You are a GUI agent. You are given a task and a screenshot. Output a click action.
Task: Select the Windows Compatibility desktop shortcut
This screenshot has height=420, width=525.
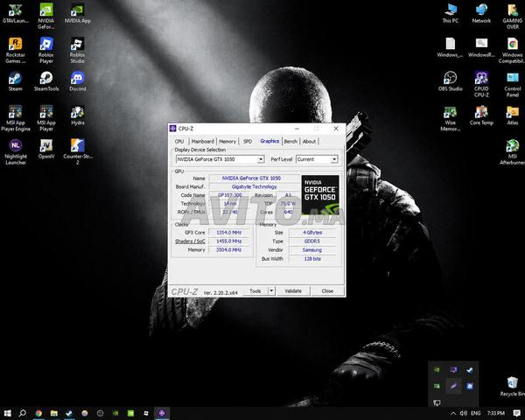click(512, 50)
